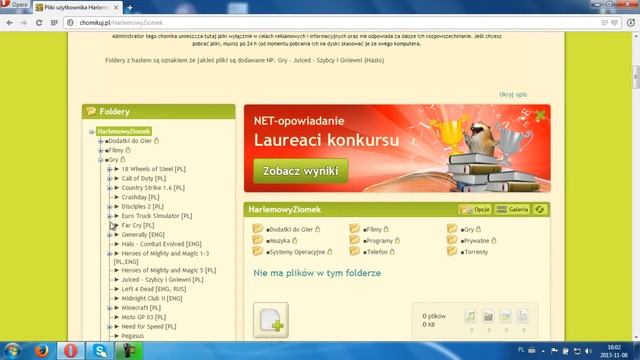Viewport: 640px width, 360px height.
Task: Open the Opera main menu button
Action: click(x=14, y=4)
